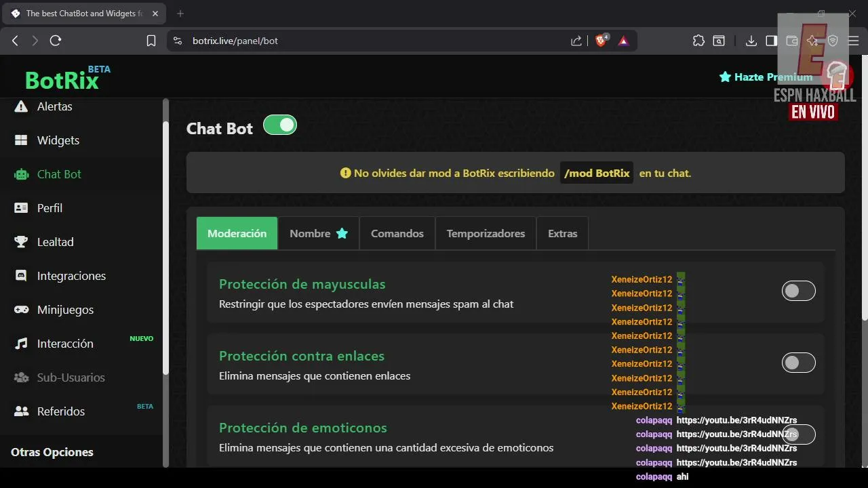Open the Interacción music note icon
Viewport: 868px width, 488px height.
(22, 344)
